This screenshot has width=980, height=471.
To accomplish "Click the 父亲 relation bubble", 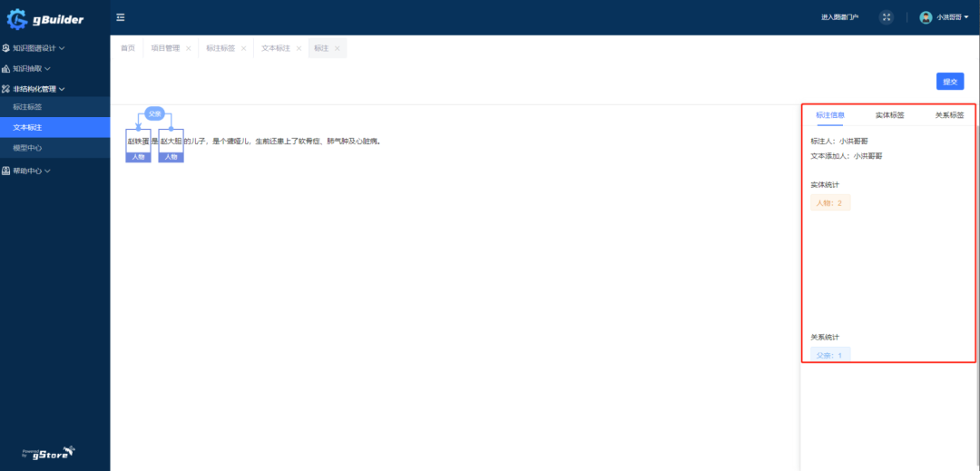I will (154, 113).
